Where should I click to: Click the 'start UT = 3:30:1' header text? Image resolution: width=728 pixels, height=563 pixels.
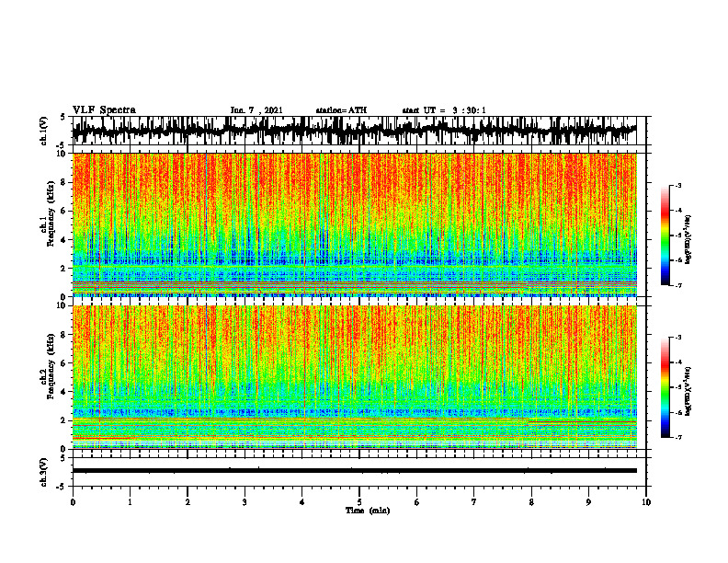point(444,110)
